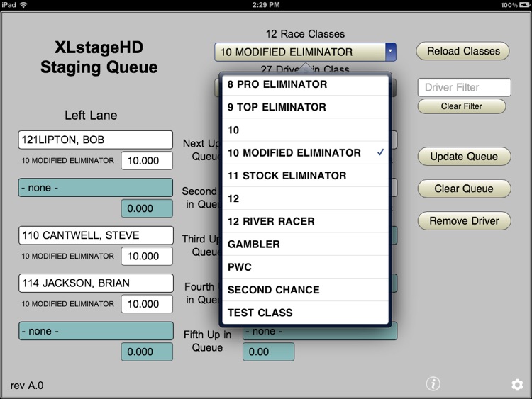Image resolution: width=532 pixels, height=399 pixels.
Task: Click the Left Lane heading
Action: point(91,116)
